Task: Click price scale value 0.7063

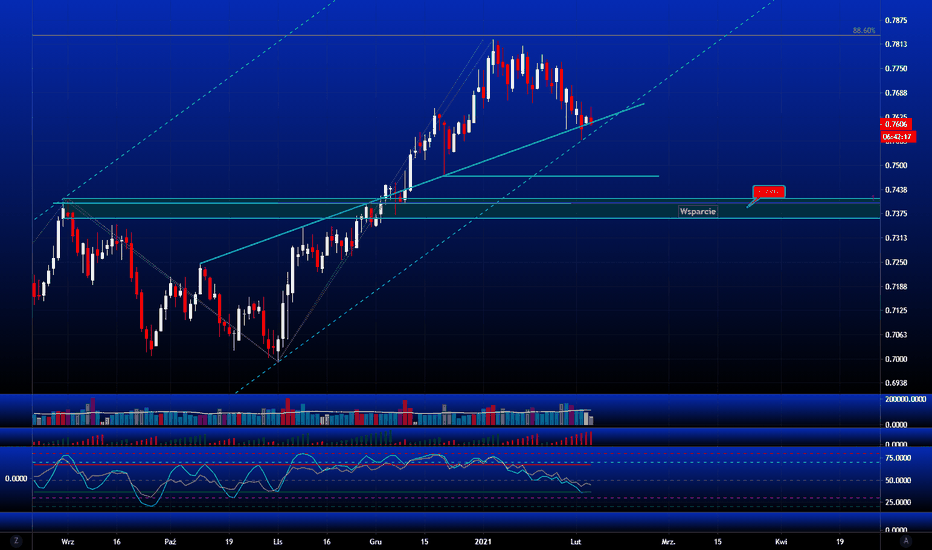Action: 896,335
